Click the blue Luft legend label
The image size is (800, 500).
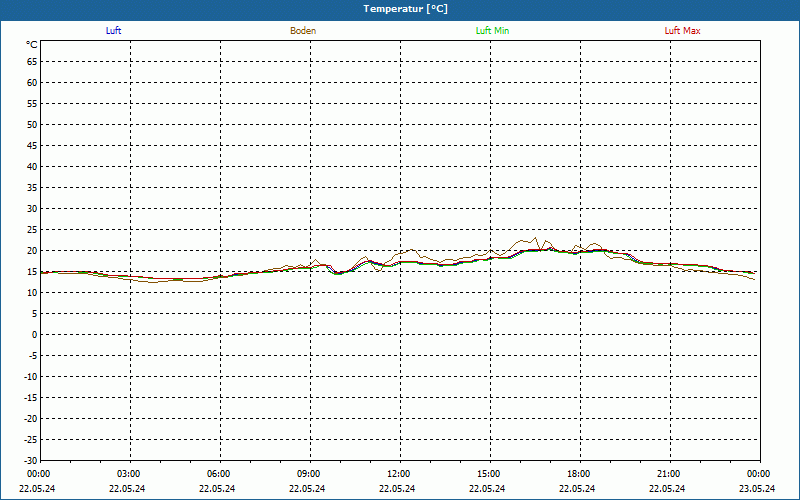(113, 31)
